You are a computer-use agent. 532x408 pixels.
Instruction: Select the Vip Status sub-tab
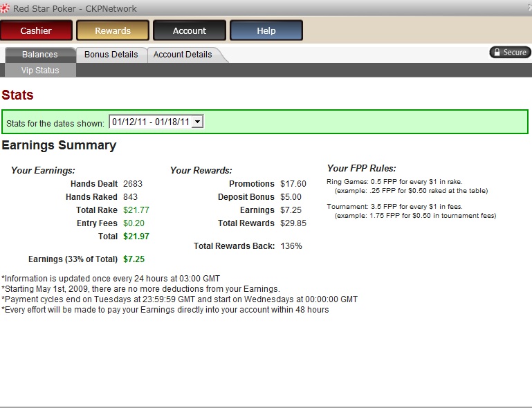coord(40,71)
